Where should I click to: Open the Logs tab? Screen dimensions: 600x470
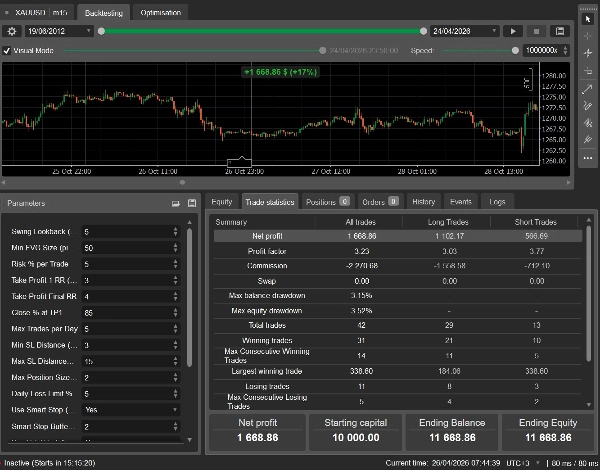click(x=497, y=202)
